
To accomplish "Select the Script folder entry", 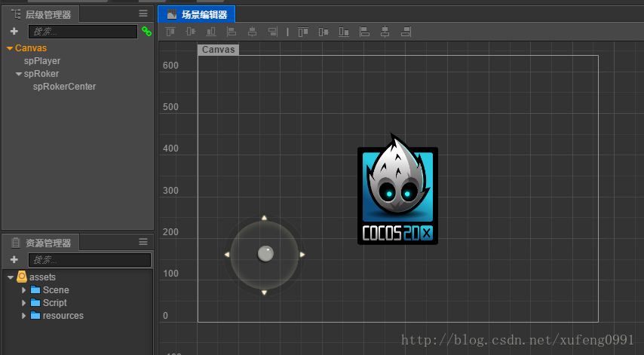I will 54,302.
